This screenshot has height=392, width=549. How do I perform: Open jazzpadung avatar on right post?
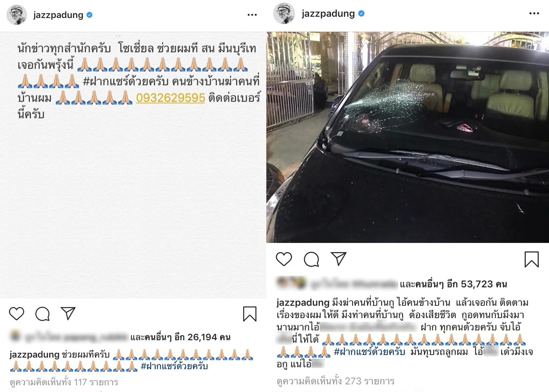284,13
